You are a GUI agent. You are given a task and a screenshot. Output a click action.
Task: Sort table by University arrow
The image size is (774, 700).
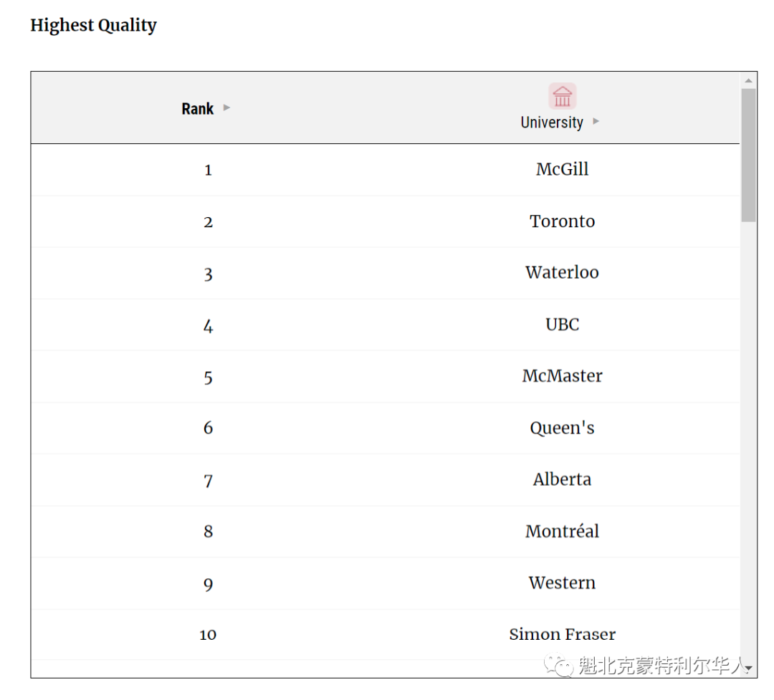[596, 121]
